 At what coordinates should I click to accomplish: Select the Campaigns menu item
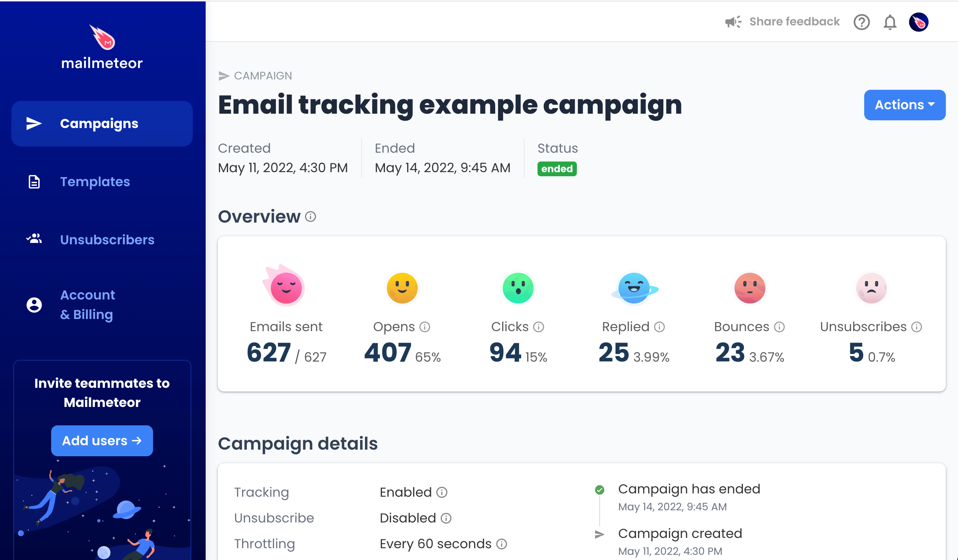103,123
